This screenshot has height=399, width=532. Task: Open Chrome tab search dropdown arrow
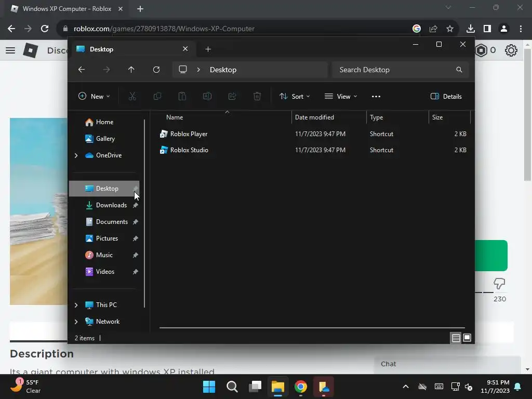point(448,7)
